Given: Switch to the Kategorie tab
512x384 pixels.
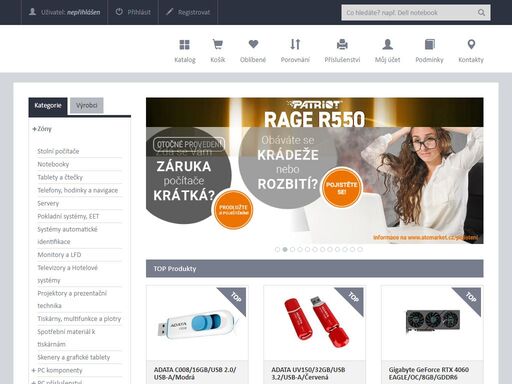Looking at the screenshot, I should pos(48,106).
